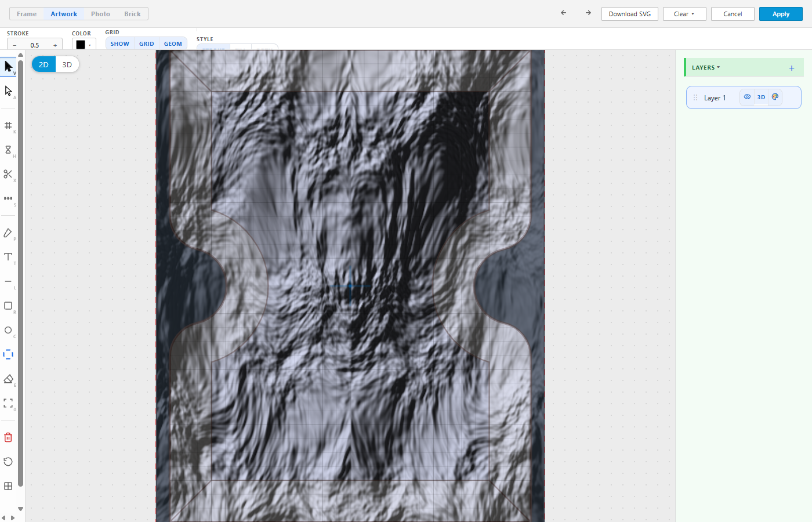The width and height of the screenshot is (812, 522).
Task: Click the black stroke color swatch
Action: coord(81,45)
